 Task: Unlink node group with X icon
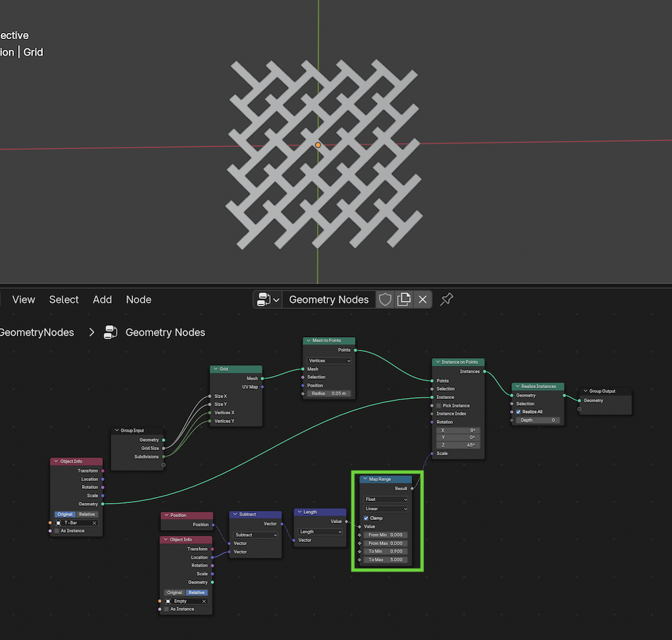tap(423, 300)
